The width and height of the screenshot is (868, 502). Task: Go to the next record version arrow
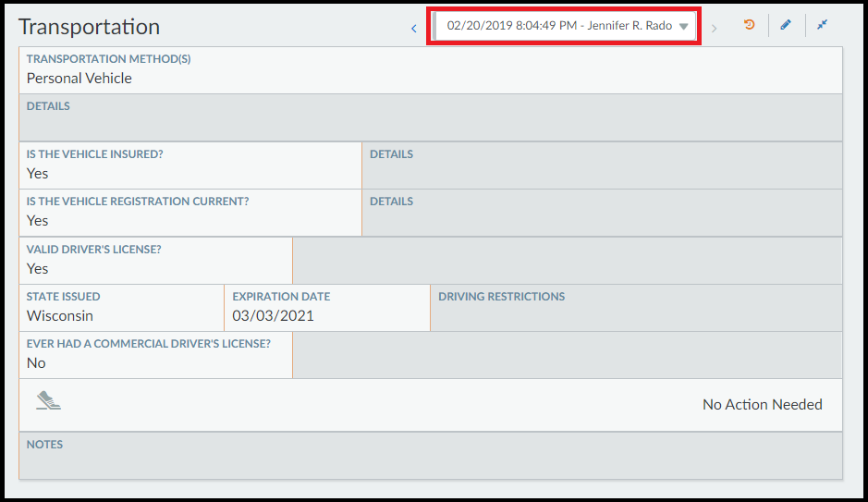click(714, 28)
